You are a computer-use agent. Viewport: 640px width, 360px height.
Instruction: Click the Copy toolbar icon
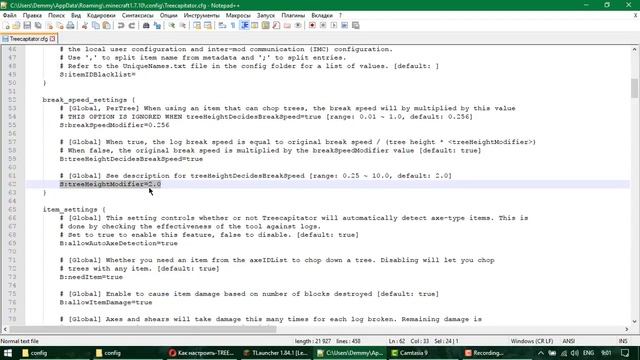[96, 25]
